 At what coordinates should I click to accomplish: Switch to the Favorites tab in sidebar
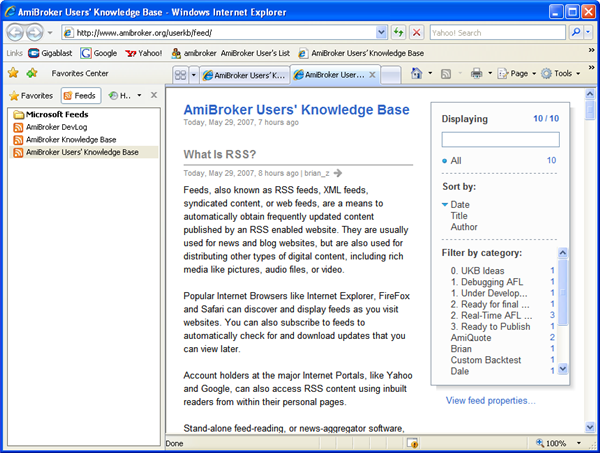click(x=31, y=95)
